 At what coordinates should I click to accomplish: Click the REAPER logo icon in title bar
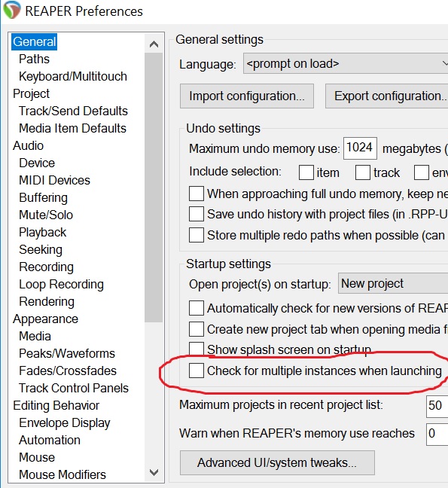(12, 10)
